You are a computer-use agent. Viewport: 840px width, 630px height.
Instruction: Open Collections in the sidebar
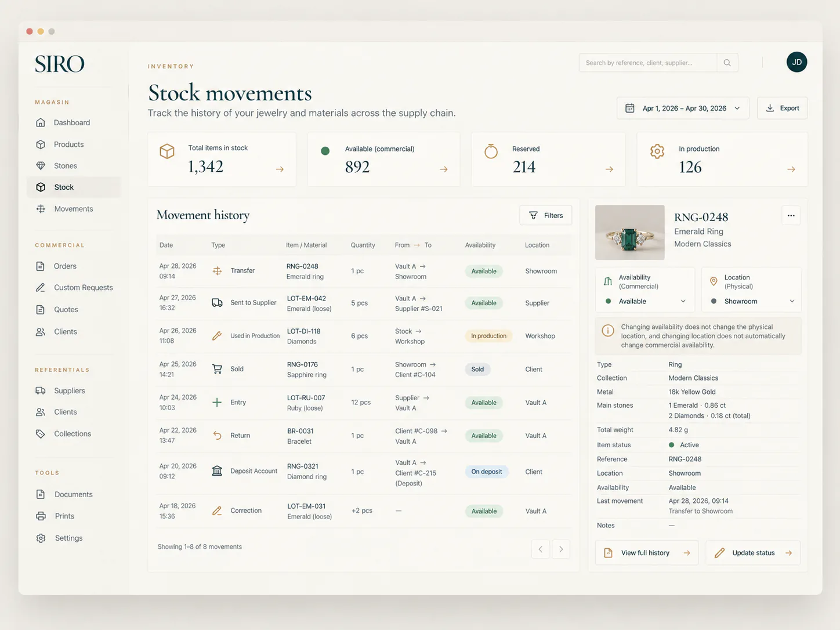point(74,434)
